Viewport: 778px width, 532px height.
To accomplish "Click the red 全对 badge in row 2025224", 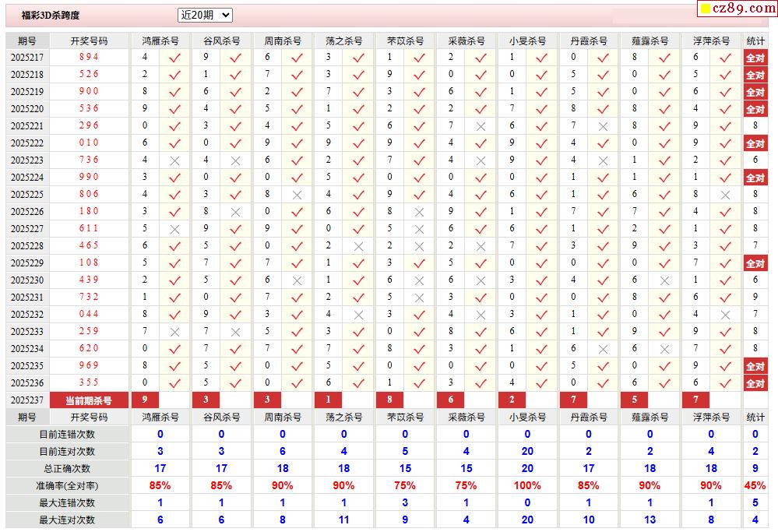I will click(755, 178).
